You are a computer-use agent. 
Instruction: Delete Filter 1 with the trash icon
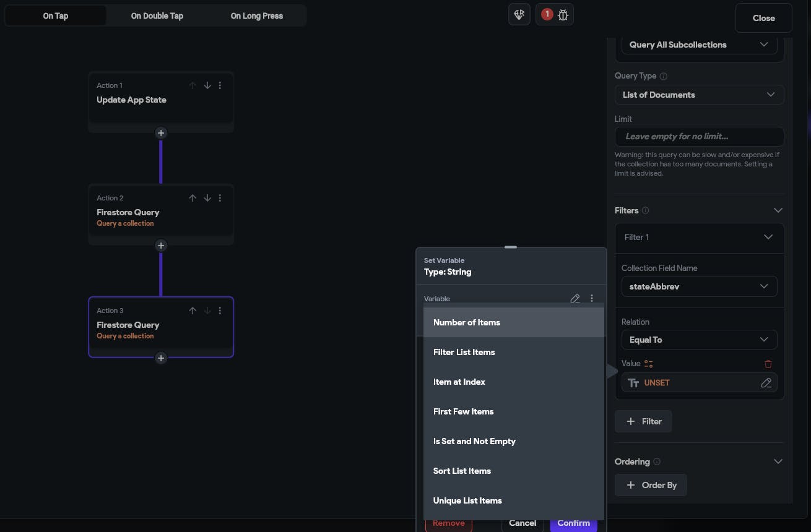click(768, 364)
